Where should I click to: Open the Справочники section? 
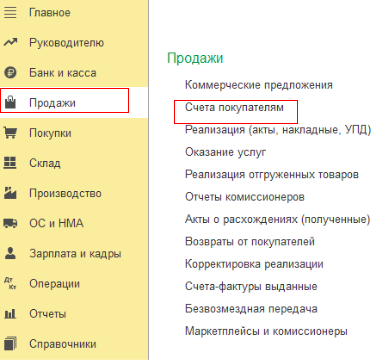pyautogui.click(x=63, y=344)
